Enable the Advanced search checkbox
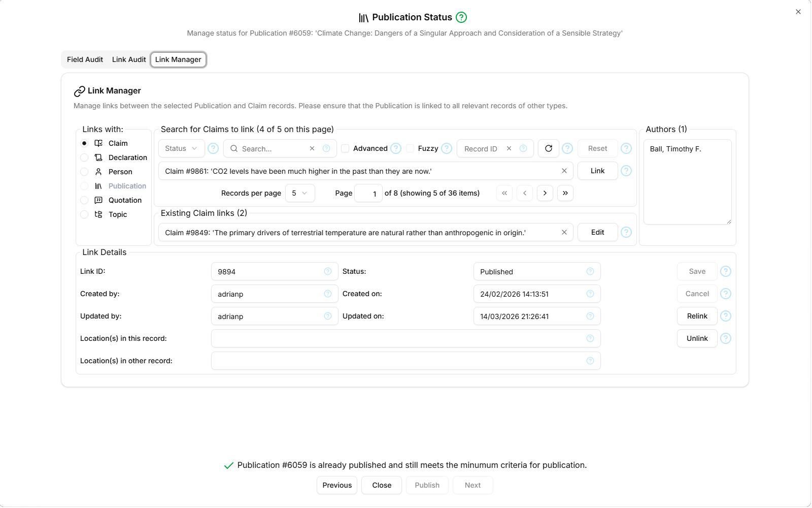Screen dimensions: 812x508 click(x=345, y=148)
